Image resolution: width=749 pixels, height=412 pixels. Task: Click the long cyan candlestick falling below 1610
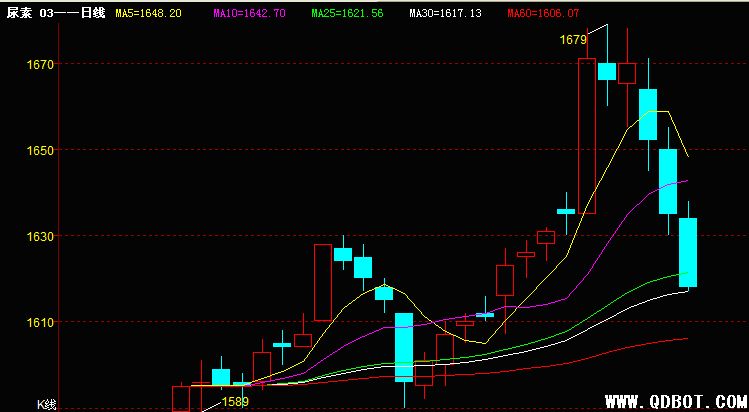tap(404, 346)
